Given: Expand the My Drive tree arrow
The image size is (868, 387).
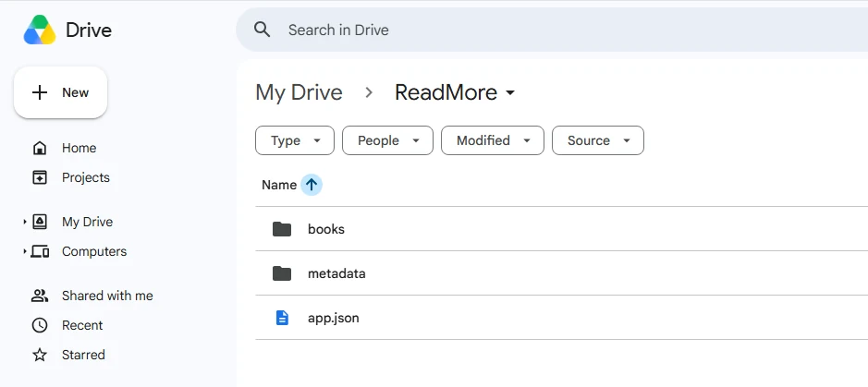Looking at the screenshot, I should tap(25, 222).
